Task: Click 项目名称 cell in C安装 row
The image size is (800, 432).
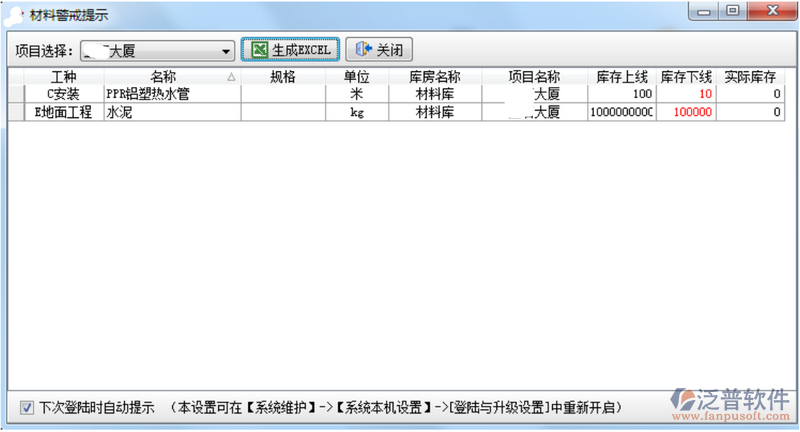Action: pos(534,94)
